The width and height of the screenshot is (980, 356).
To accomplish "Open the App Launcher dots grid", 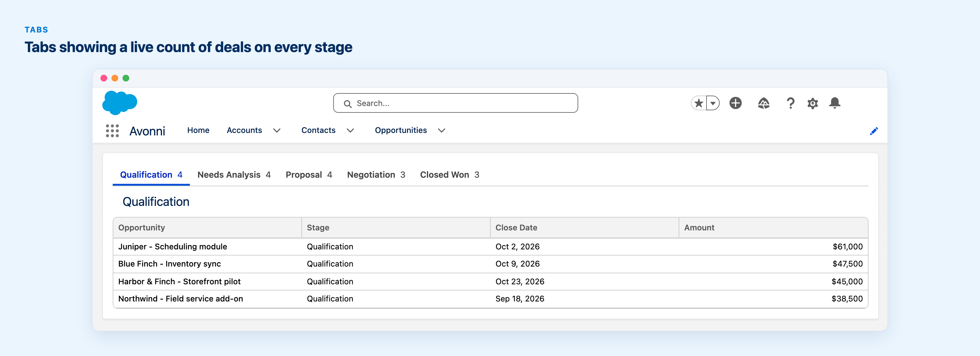I will (112, 131).
